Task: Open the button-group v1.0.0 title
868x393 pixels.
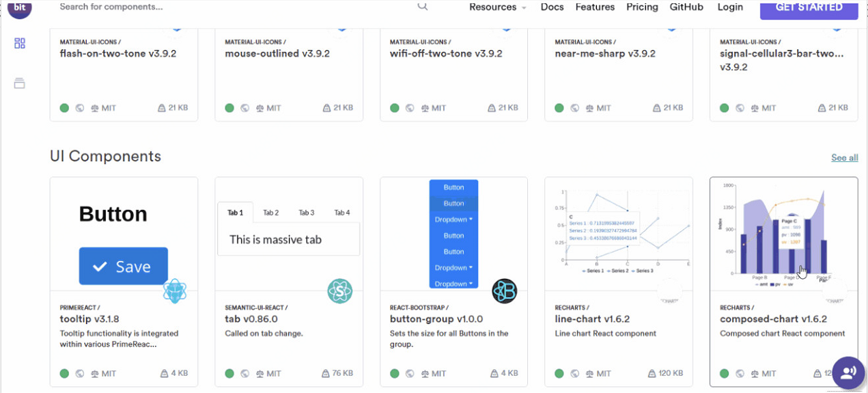Action: 436,319
